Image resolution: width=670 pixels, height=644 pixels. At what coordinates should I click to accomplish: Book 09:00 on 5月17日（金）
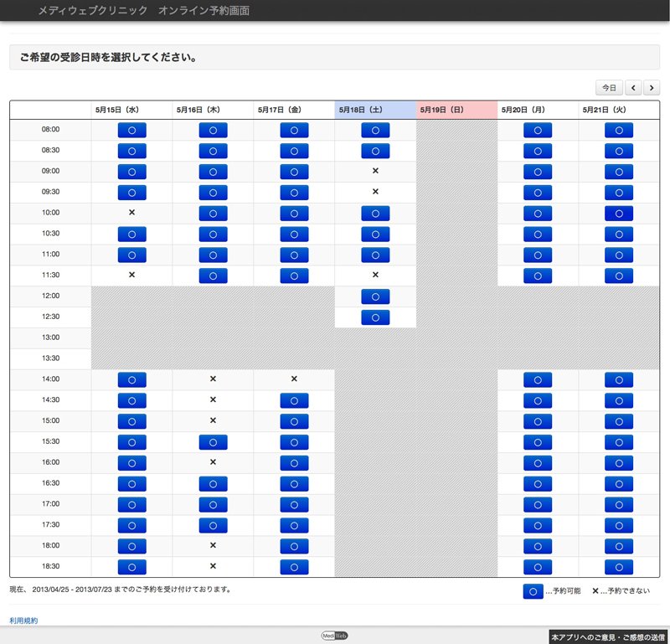click(294, 172)
